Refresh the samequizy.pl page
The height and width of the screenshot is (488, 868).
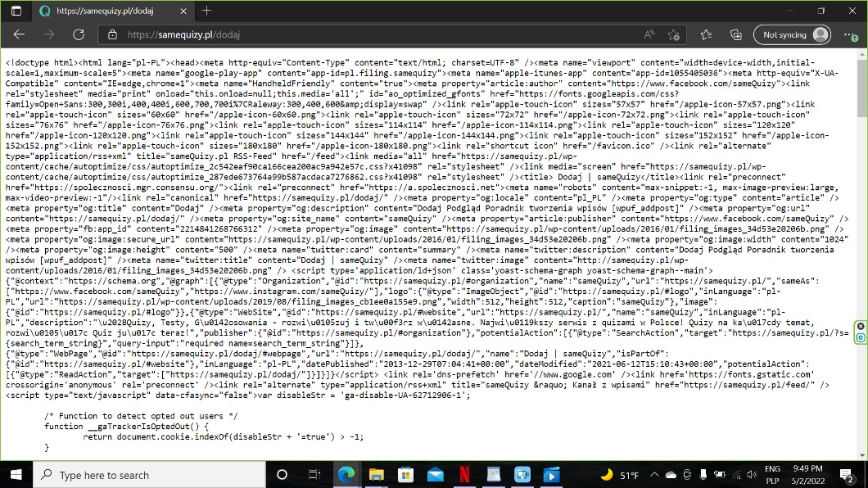pyautogui.click(x=79, y=35)
